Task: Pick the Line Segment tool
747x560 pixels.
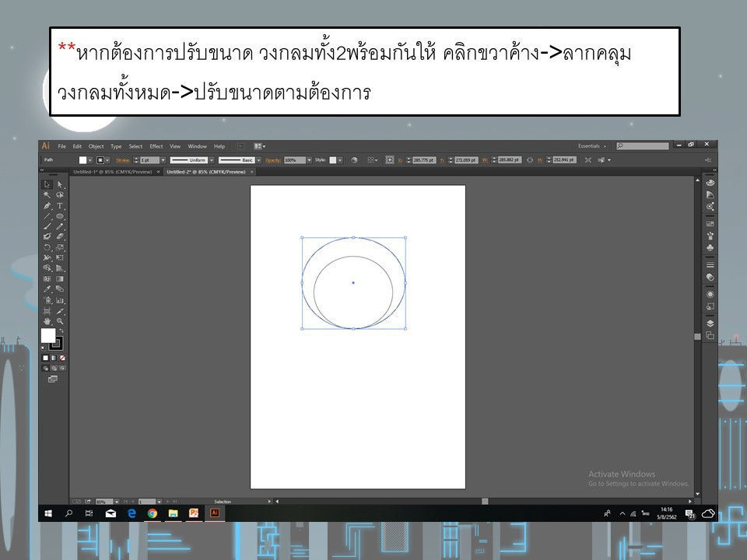Action: (x=47, y=216)
